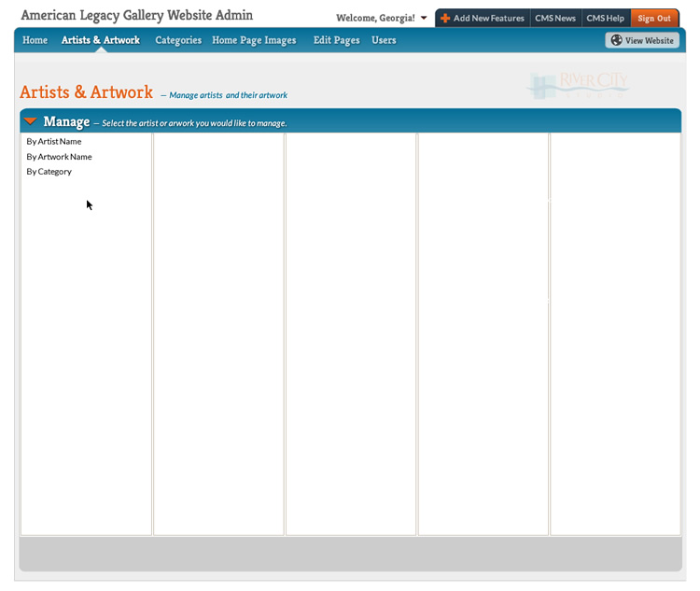Choose By Category option
This screenshot has width=700, height=591.
49,172
